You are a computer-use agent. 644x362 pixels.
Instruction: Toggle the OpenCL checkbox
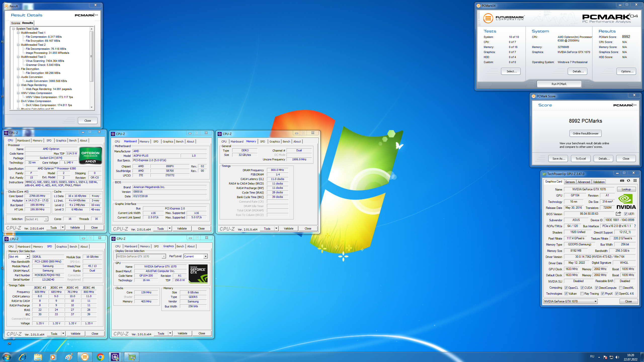coord(566,288)
